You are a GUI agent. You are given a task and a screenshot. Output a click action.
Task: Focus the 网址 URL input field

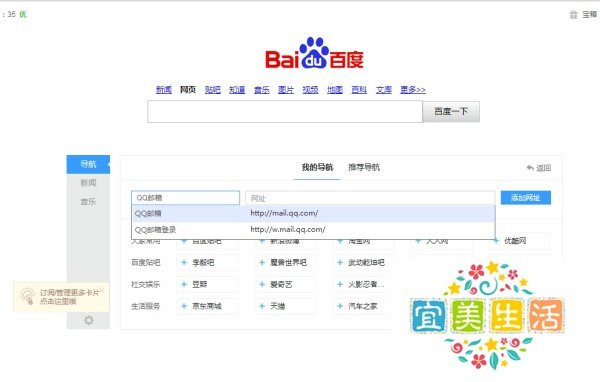(370, 198)
